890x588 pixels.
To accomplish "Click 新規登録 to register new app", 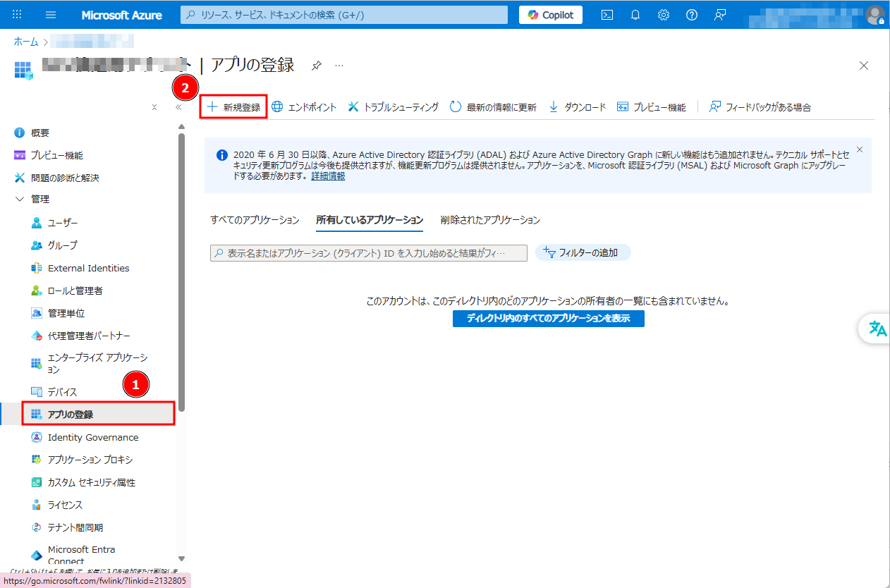I will tap(233, 107).
